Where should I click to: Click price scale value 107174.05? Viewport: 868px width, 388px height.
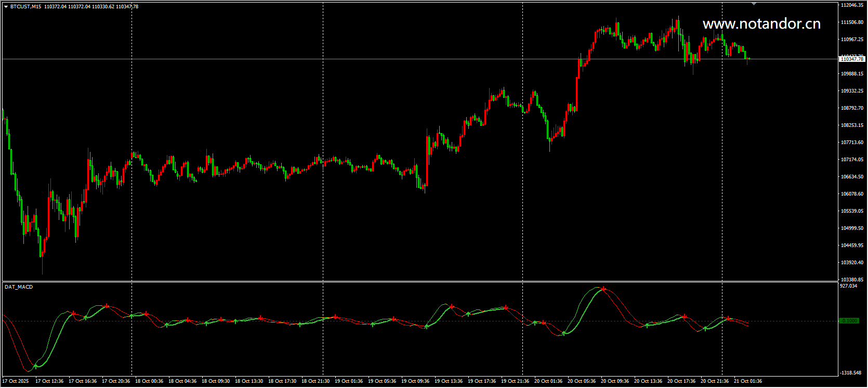pyautogui.click(x=852, y=160)
